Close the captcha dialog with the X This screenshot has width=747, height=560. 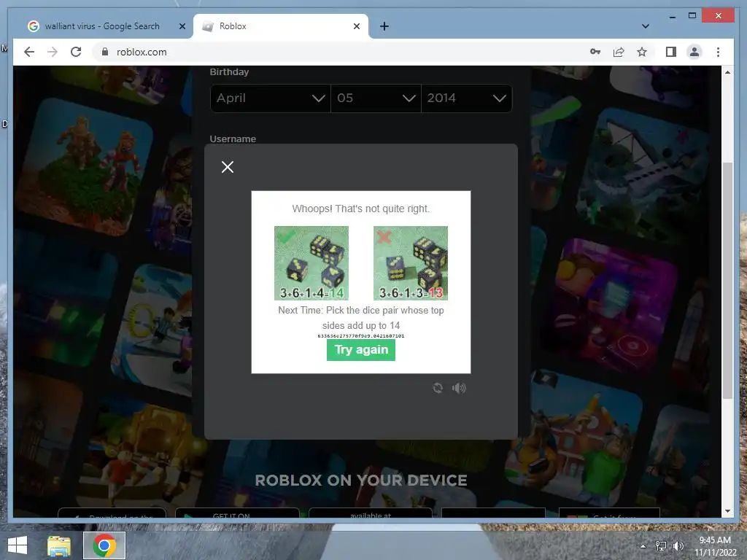click(x=228, y=167)
